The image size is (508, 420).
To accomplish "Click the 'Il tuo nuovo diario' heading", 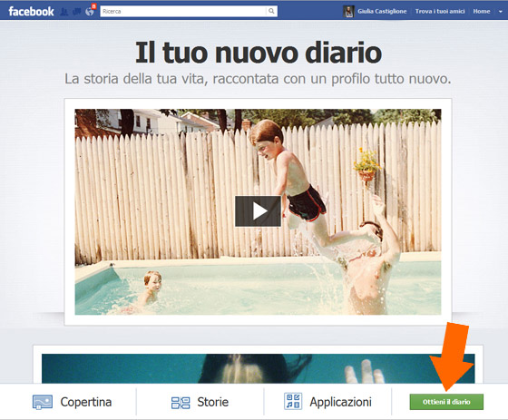I will point(259,53).
